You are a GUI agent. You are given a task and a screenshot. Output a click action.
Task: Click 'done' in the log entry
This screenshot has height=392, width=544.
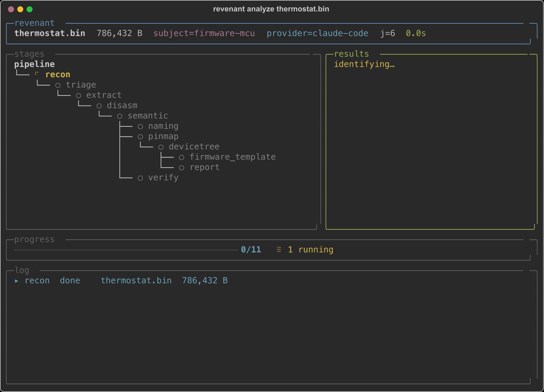pos(70,281)
